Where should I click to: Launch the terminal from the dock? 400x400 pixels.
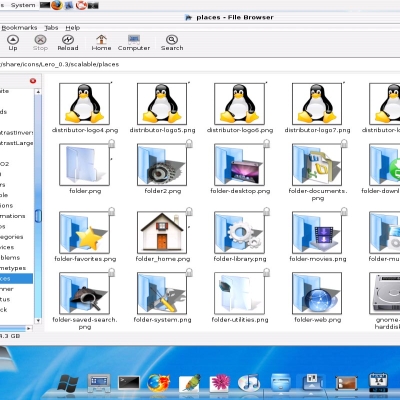point(129,383)
